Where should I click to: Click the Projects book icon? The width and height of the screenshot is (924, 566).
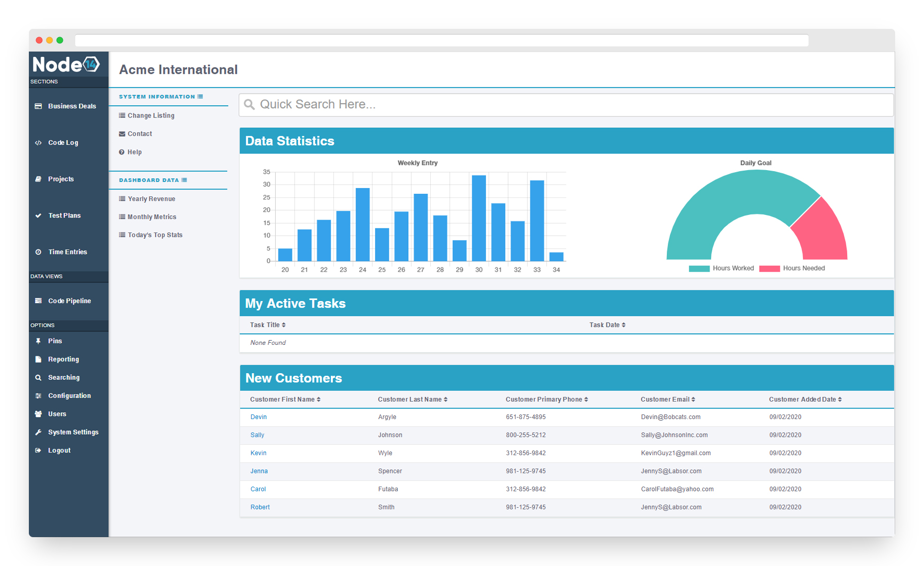pos(38,178)
